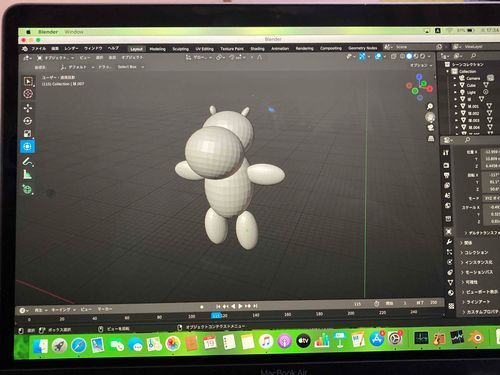500x375 pixels.
Task: Open the Texture properties checker icon
Action: click(x=451, y=306)
